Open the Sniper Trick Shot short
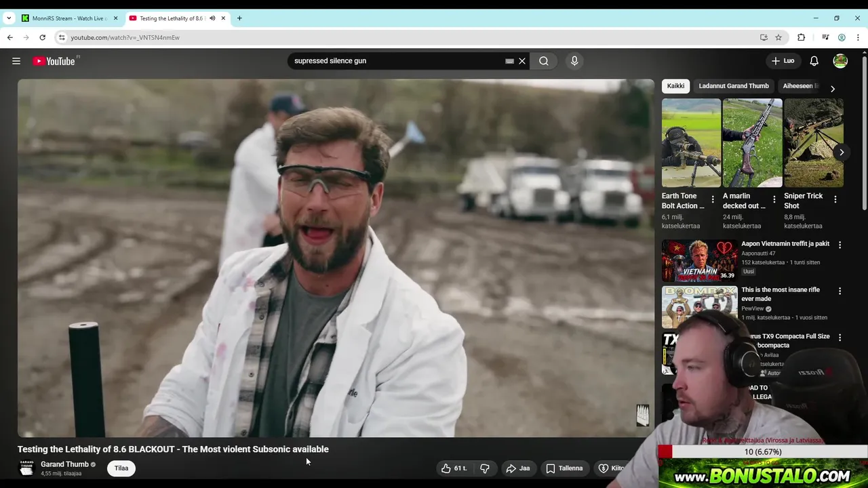The width and height of the screenshot is (868, 488). 814,143
